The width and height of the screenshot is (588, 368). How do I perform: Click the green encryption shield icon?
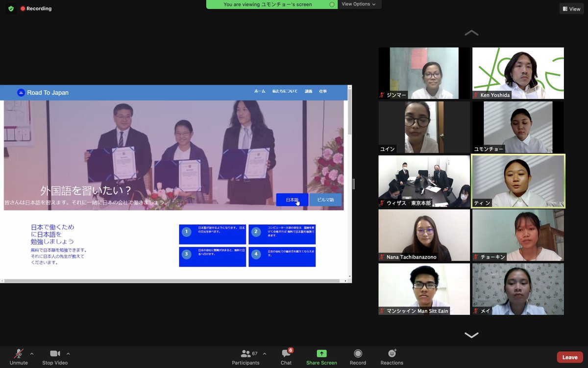(x=11, y=9)
